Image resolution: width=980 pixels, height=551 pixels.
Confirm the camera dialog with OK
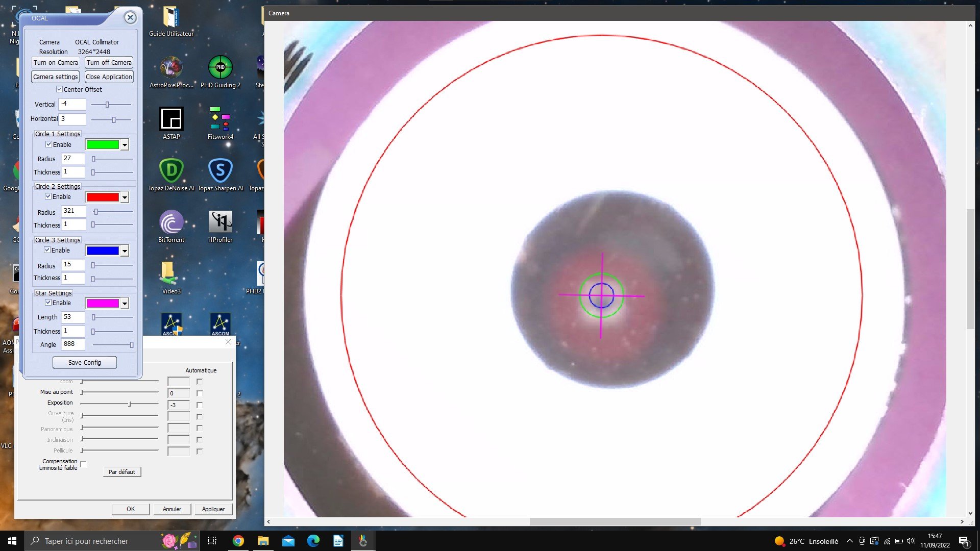point(131,509)
